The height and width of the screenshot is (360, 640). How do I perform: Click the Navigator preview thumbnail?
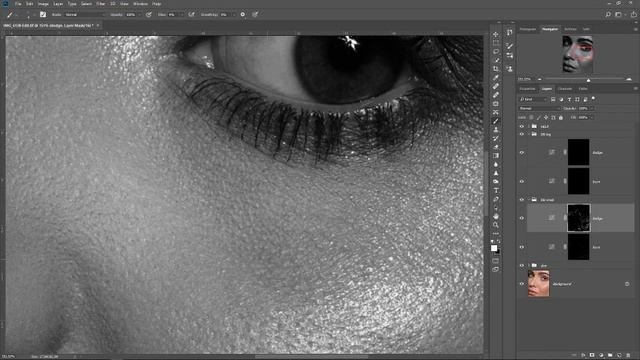578,54
